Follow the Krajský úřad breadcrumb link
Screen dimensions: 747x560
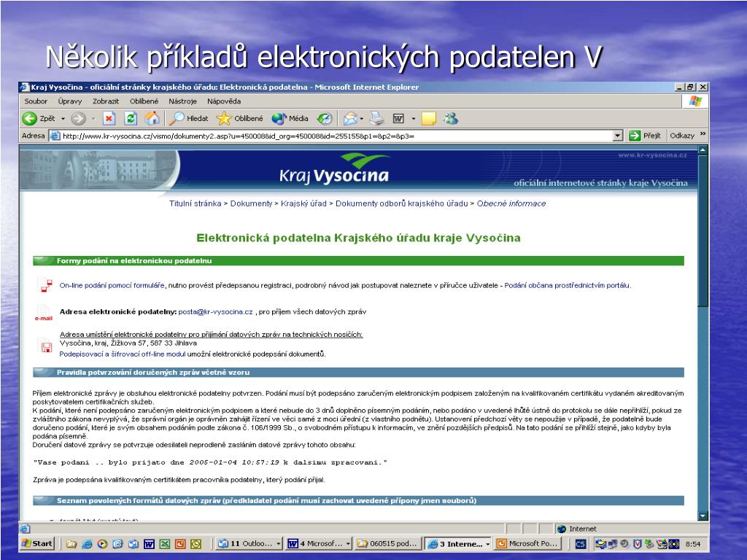click(x=303, y=203)
